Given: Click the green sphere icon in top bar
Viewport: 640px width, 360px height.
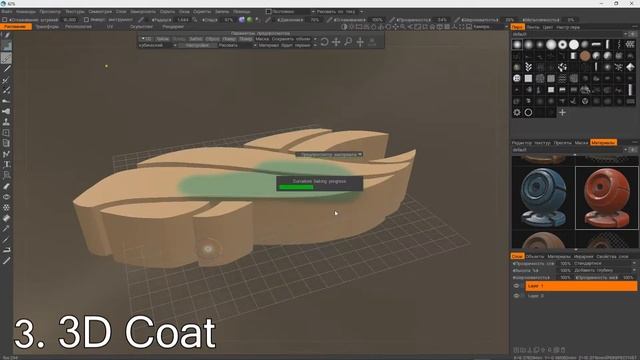Looking at the screenshot, I should tap(249, 20).
